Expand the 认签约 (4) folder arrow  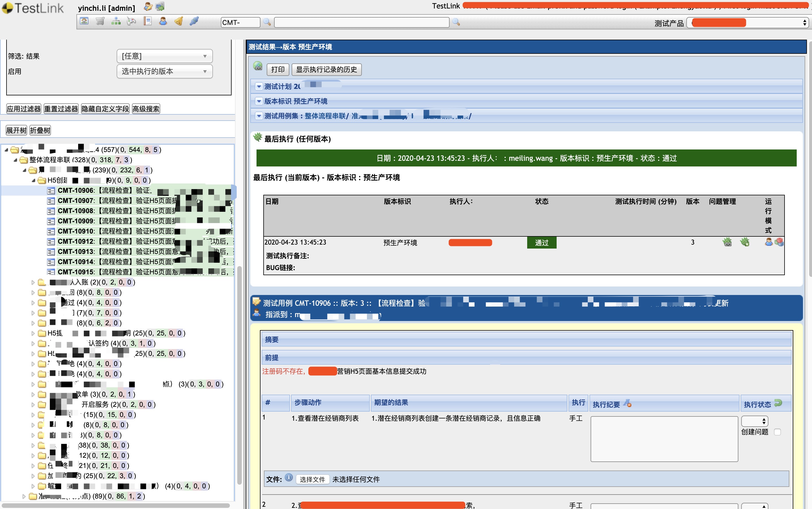tap(33, 343)
